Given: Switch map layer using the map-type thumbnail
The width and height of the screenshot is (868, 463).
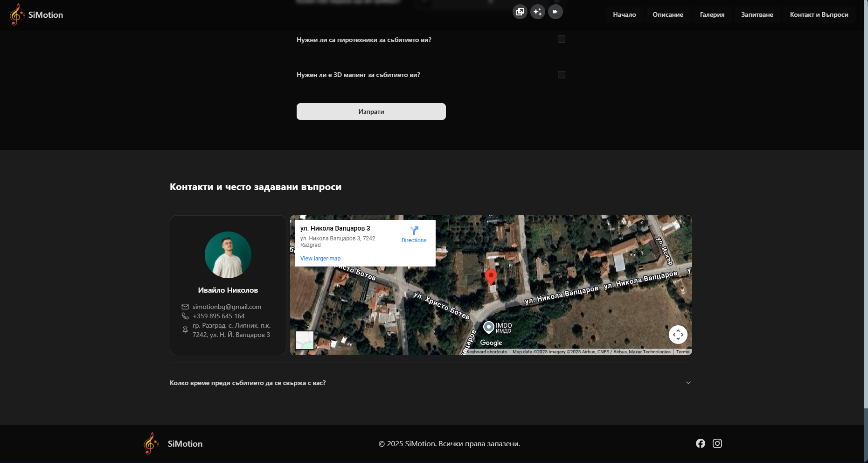Looking at the screenshot, I should click(x=305, y=340).
